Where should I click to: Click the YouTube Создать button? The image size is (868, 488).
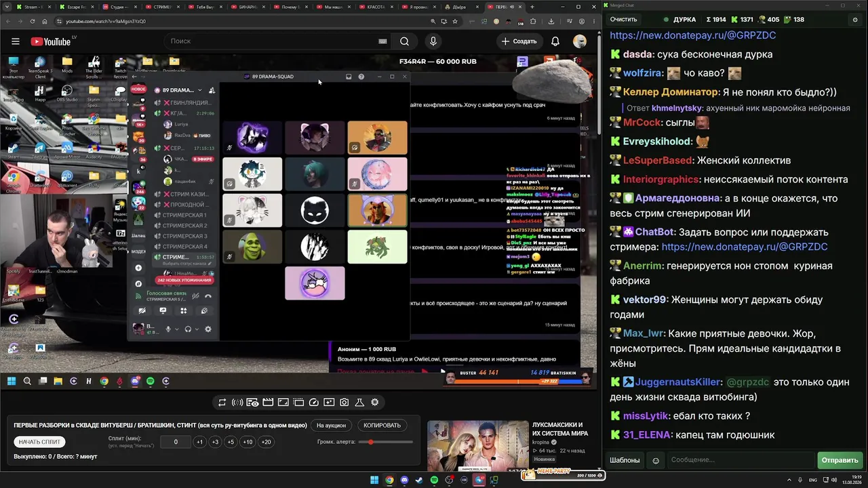click(x=519, y=41)
